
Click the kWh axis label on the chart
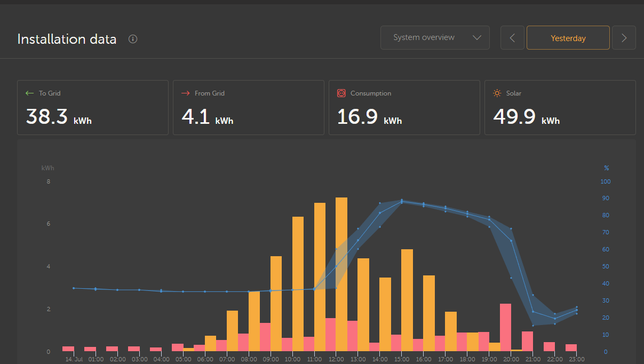pyautogui.click(x=47, y=168)
